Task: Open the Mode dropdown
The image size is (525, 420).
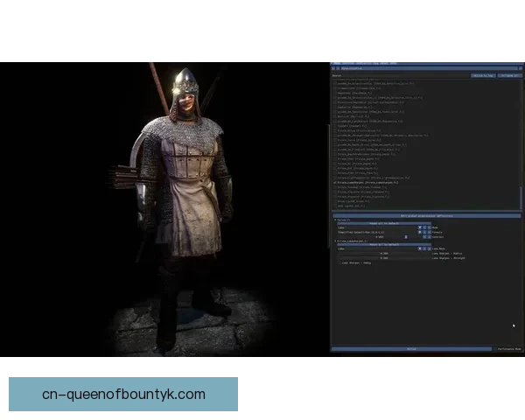Action: (376, 227)
